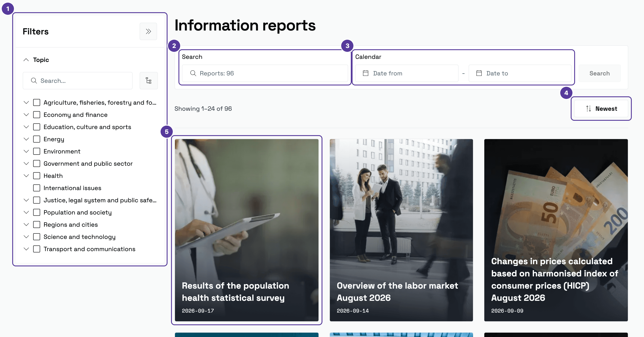
Task: Tick the Science and technology checkbox
Action: click(x=37, y=237)
